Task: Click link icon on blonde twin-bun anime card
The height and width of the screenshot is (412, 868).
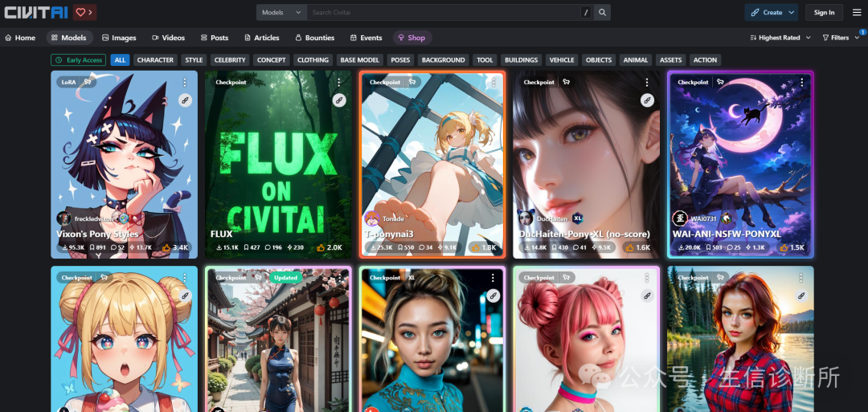Action: pos(185,296)
